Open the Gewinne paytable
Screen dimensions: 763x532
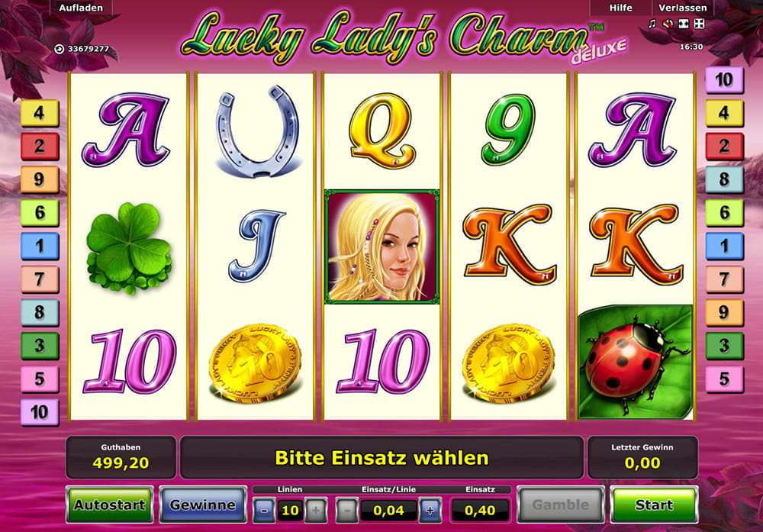click(x=203, y=505)
